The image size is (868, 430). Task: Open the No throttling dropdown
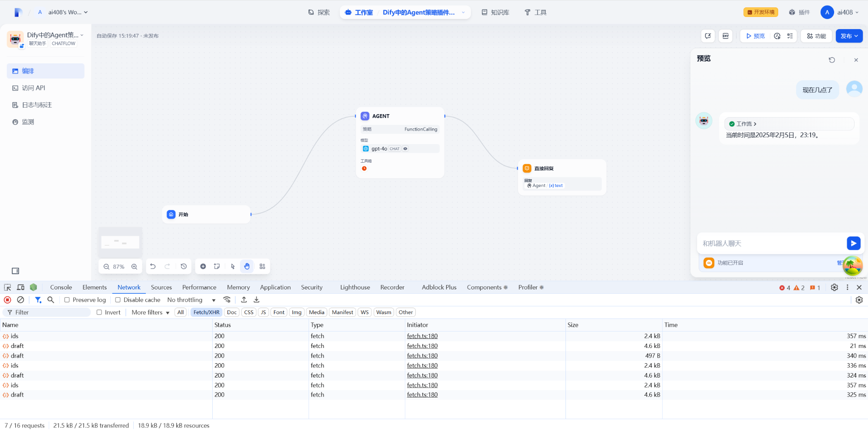[x=191, y=300]
